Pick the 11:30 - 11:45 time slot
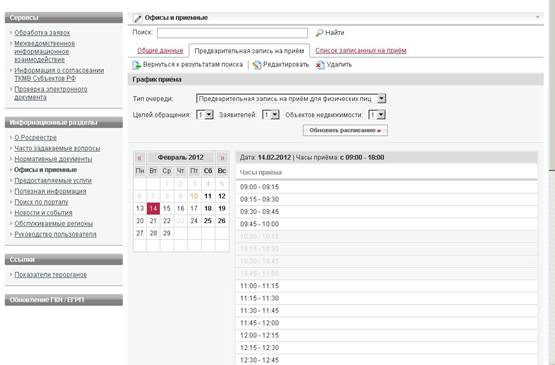This screenshot has height=365, width=555. click(387, 310)
